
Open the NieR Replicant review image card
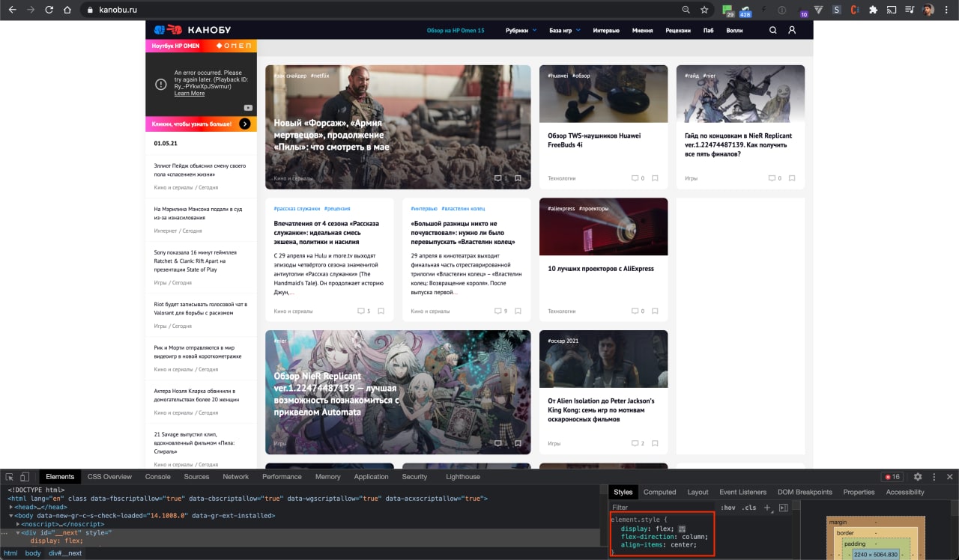click(x=398, y=392)
